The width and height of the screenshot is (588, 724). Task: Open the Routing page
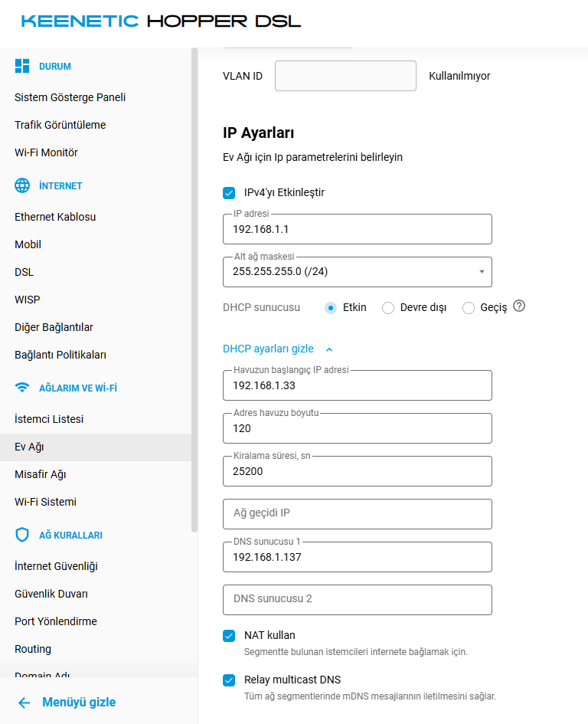coord(33,649)
